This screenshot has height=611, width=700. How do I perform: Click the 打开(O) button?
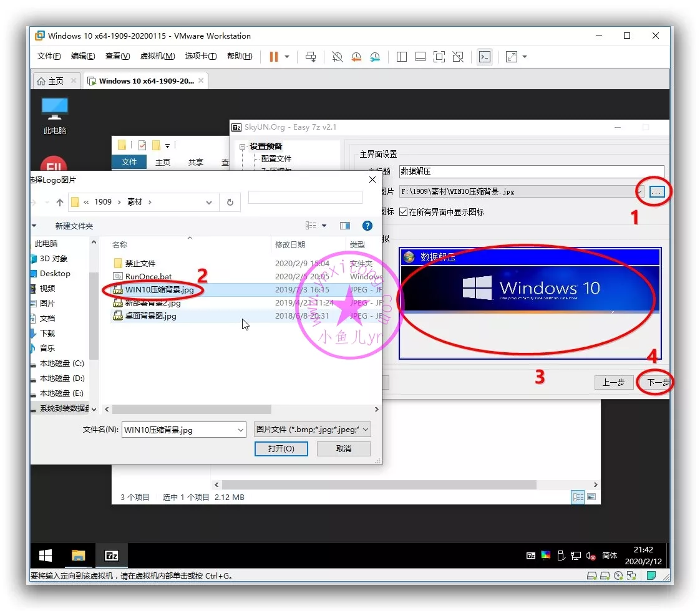click(281, 449)
